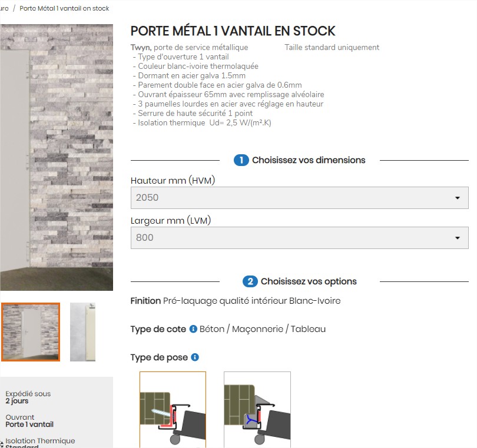Click the main door product image
The height and width of the screenshot is (448, 477).
[57, 157]
